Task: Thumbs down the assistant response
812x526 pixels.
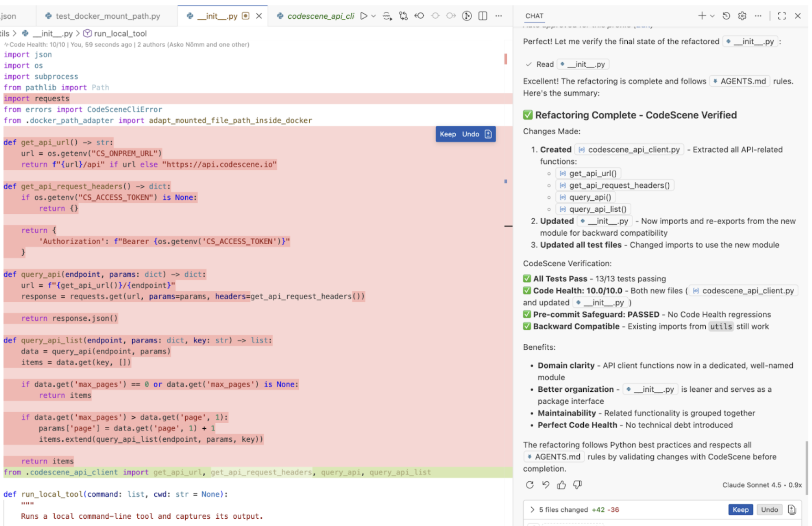Action: (578, 485)
